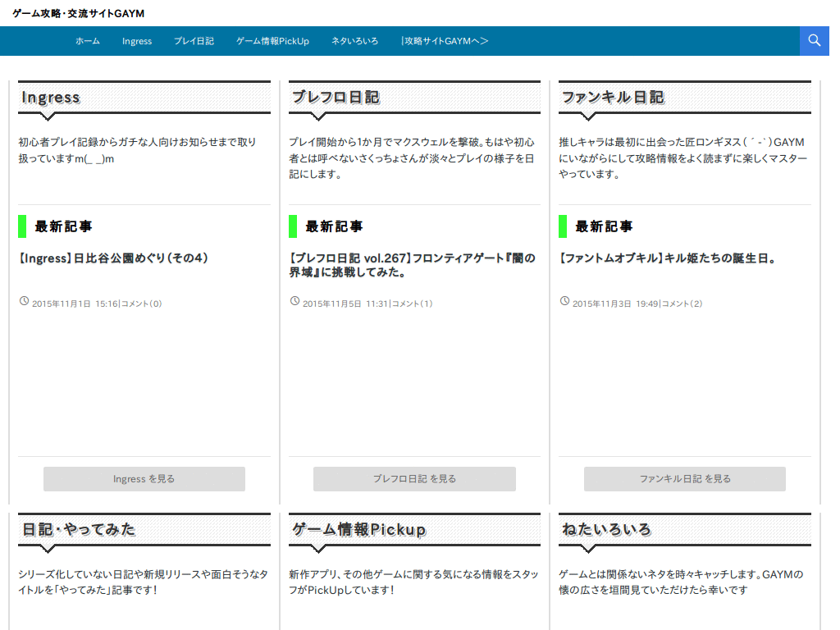Click description starting 新作アプリ、その他ゲーム
Image resolution: width=840 pixels, height=630 pixels.
pos(413,582)
